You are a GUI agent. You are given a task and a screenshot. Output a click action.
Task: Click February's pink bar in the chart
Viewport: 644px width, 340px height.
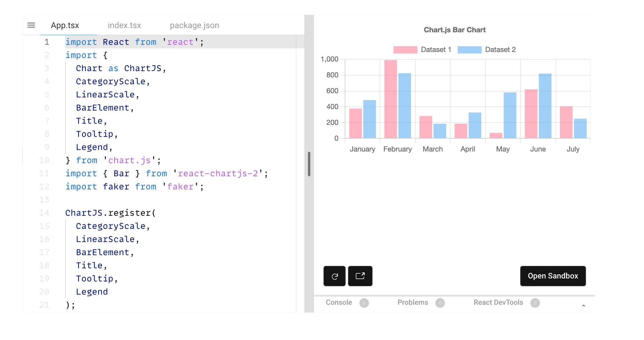point(390,99)
